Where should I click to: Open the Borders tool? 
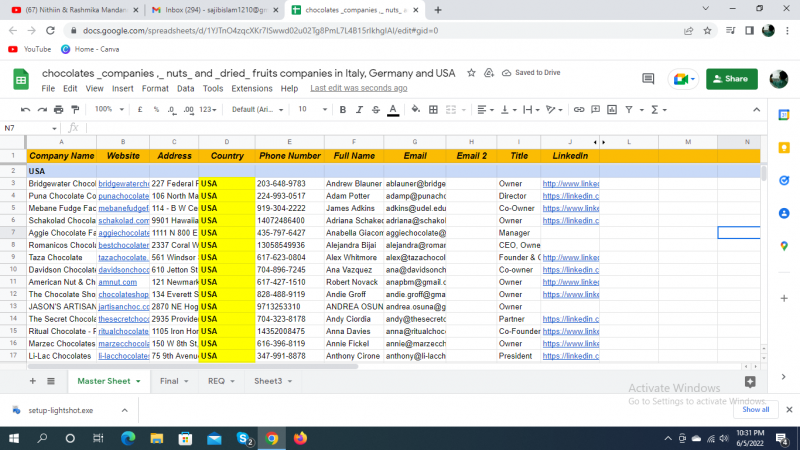[x=433, y=110]
